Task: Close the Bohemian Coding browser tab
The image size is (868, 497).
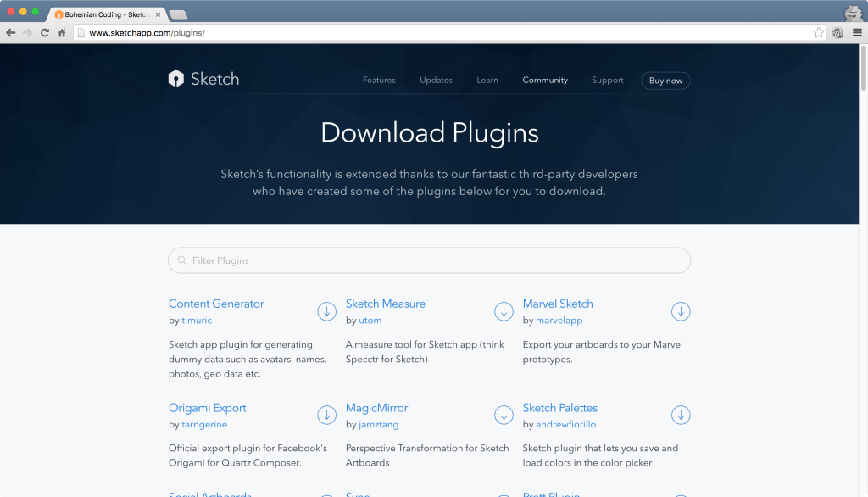Action: coord(158,15)
